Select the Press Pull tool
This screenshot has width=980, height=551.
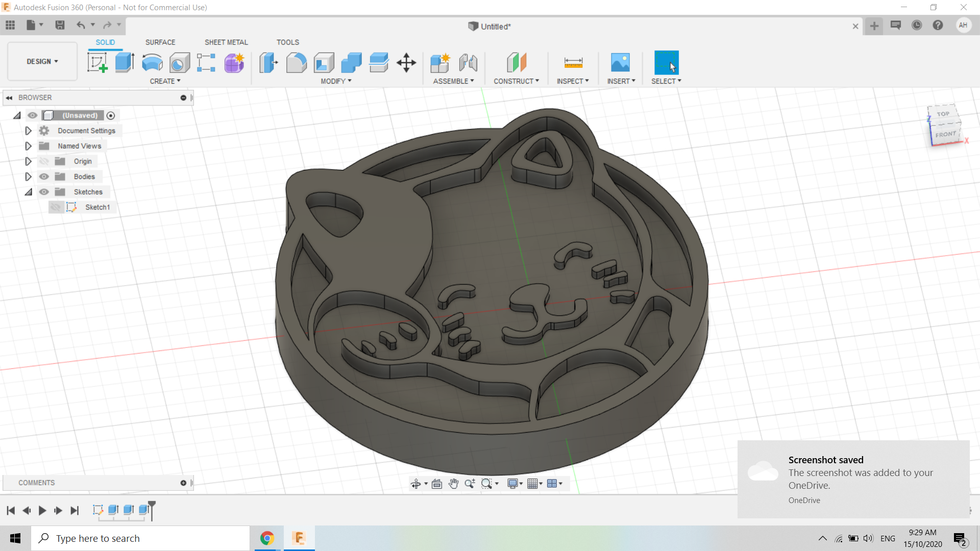pyautogui.click(x=268, y=62)
